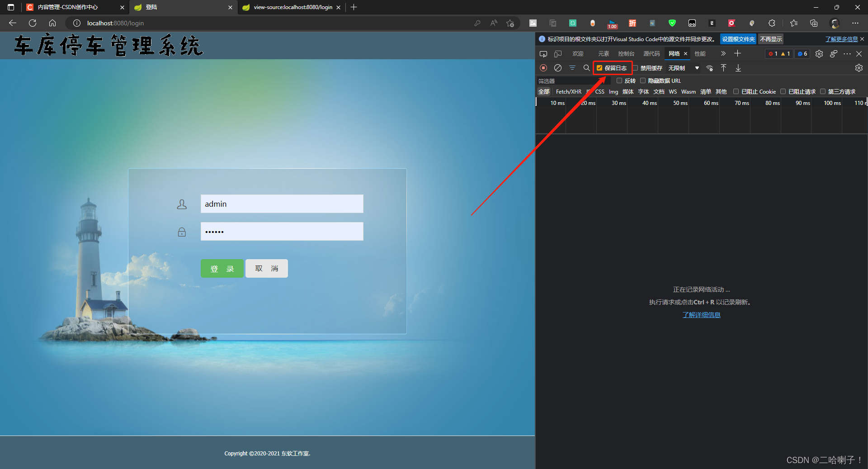Image resolution: width=868 pixels, height=469 pixels.
Task: Toggle the network filter bar icon
Action: pos(572,68)
